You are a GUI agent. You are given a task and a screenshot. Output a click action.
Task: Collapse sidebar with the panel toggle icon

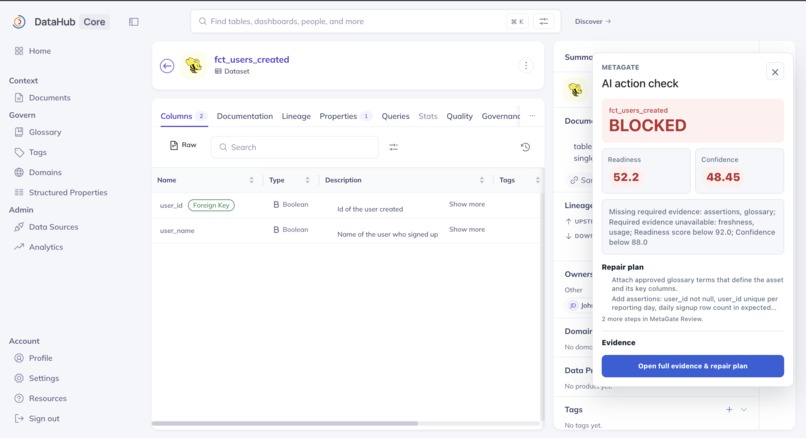pyautogui.click(x=134, y=22)
